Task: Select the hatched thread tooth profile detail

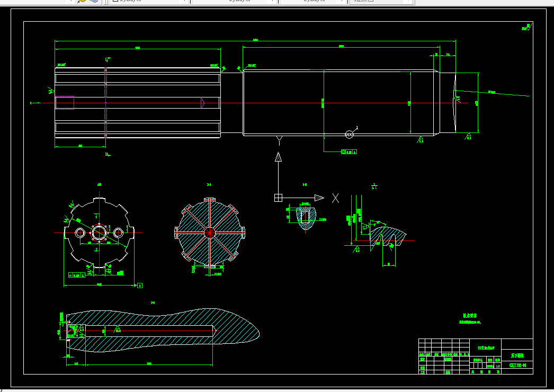Action: coord(388,236)
